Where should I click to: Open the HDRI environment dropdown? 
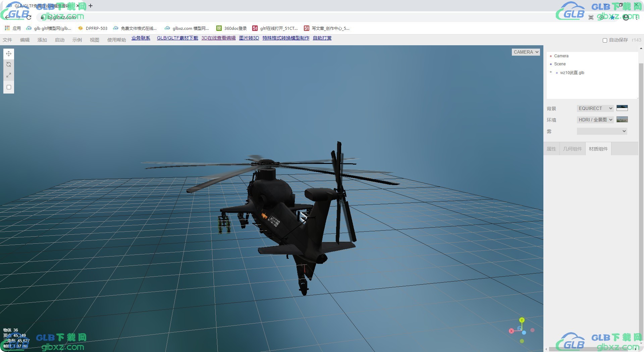(x=595, y=120)
